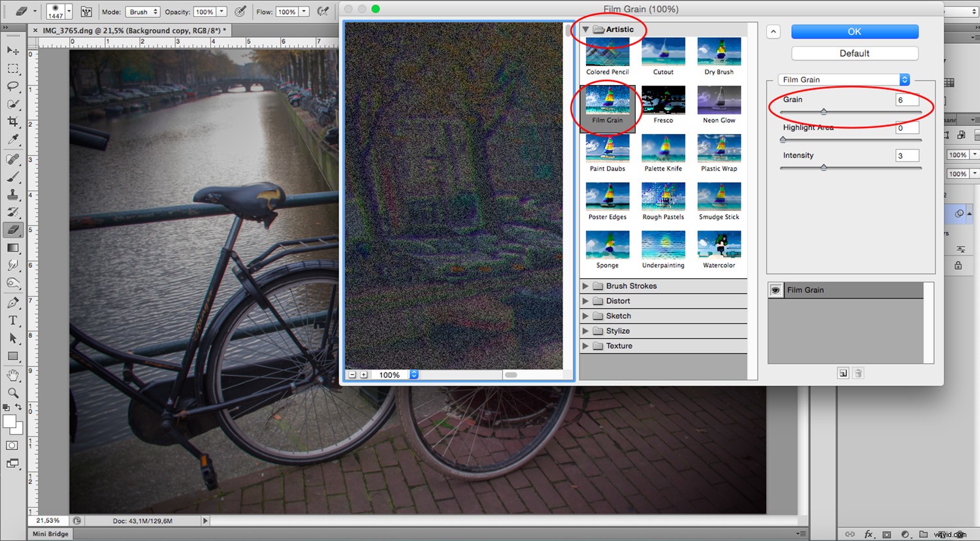Delete the Film Grain effect layer

(858, 372)
